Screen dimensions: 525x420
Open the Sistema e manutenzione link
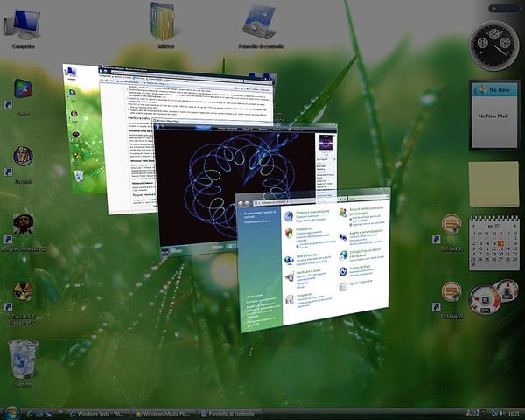312,212
